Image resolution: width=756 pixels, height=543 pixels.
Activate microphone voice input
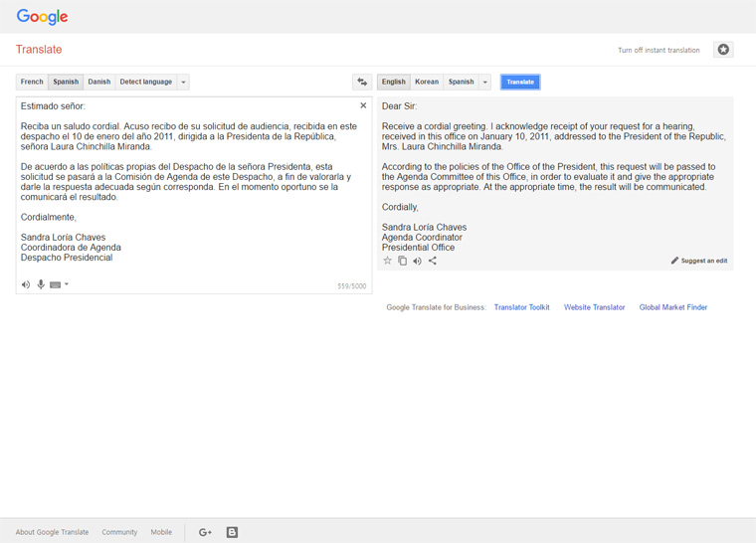[x=41, y=284]
